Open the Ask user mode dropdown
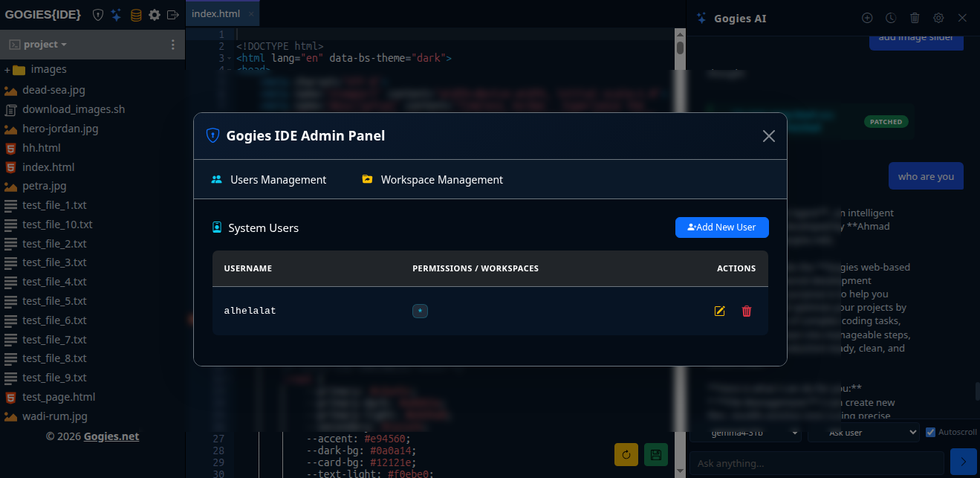The width and height of the screenshot is (980, 478). click(863, 432)
